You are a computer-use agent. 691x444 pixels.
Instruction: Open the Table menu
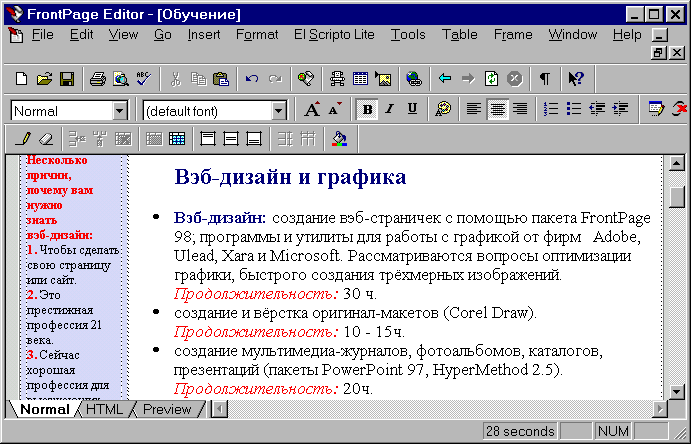(459, 34)
